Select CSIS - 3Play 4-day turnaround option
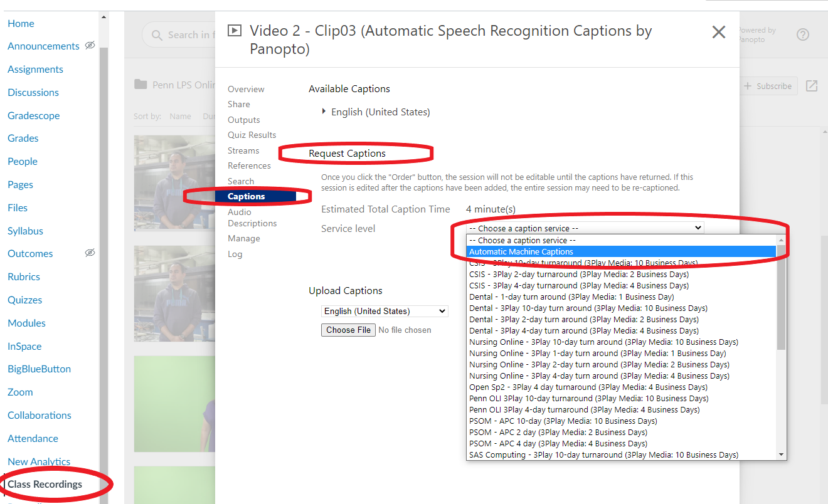This screenshot has height=504, width=828. tap(622, 285)
